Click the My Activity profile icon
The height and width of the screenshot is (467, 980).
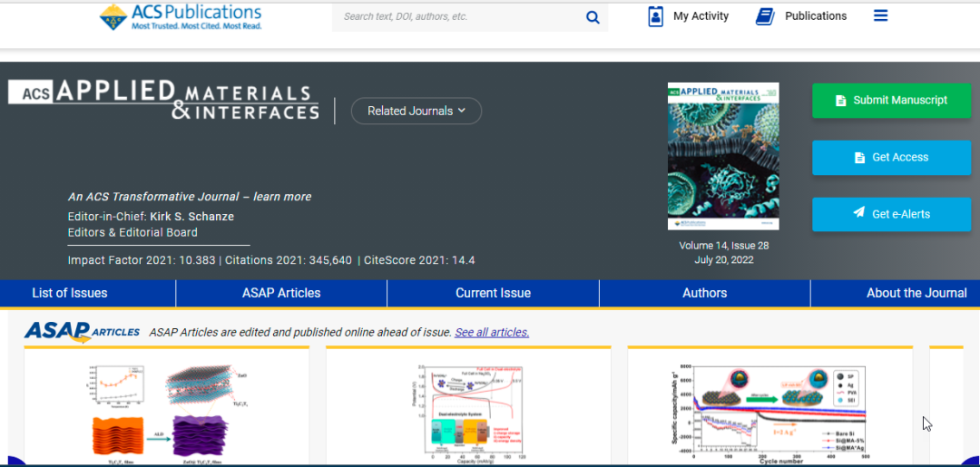click(x=656, y=16)
